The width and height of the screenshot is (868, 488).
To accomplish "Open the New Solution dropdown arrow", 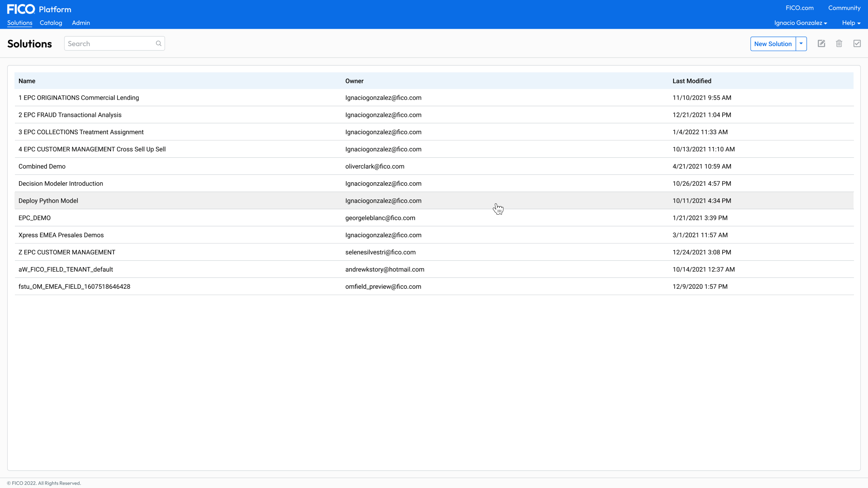I will click(801, 44).
